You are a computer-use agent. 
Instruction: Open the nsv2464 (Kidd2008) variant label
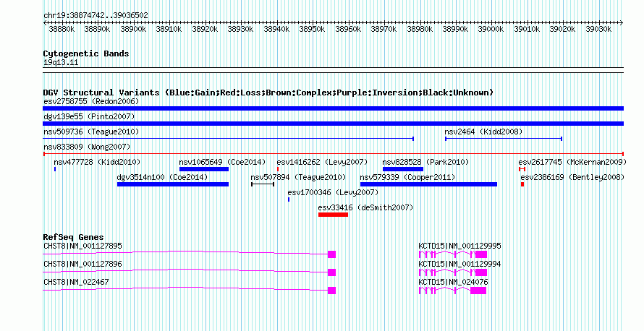coord(483,132)
